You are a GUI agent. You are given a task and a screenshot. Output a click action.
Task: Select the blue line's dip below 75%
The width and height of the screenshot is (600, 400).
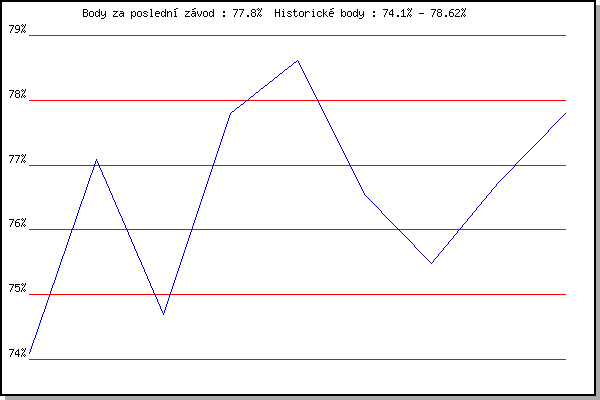163,314
